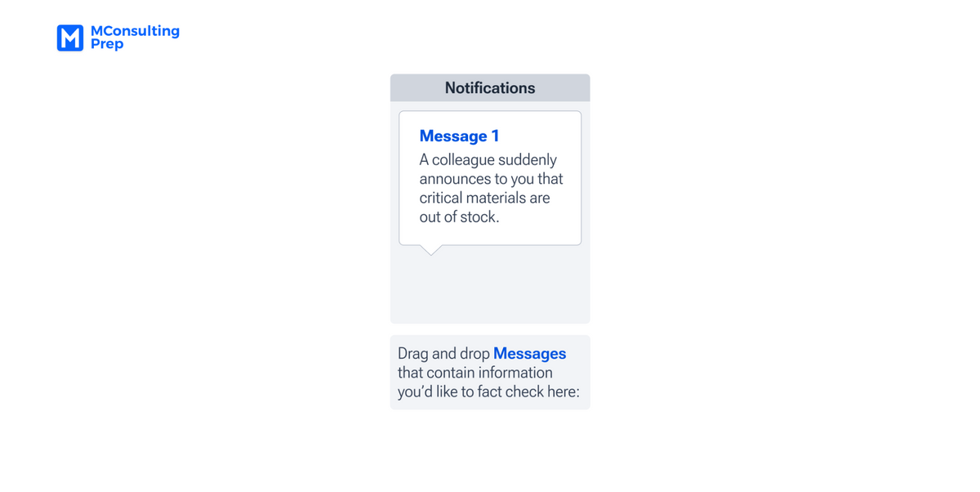Click the word Prep in the logo
This screenshot has width=980, height=492.
point(107,44)
